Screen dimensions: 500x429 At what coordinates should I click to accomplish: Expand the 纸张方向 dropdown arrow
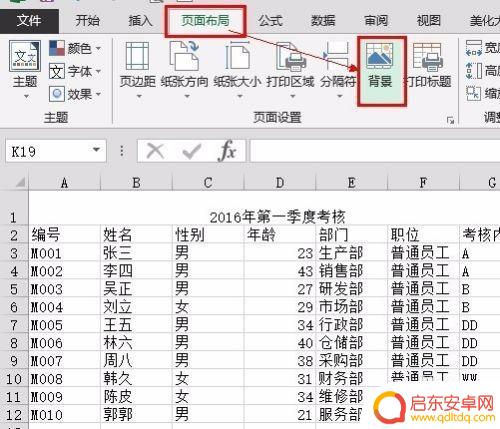(x=187, y=96)
